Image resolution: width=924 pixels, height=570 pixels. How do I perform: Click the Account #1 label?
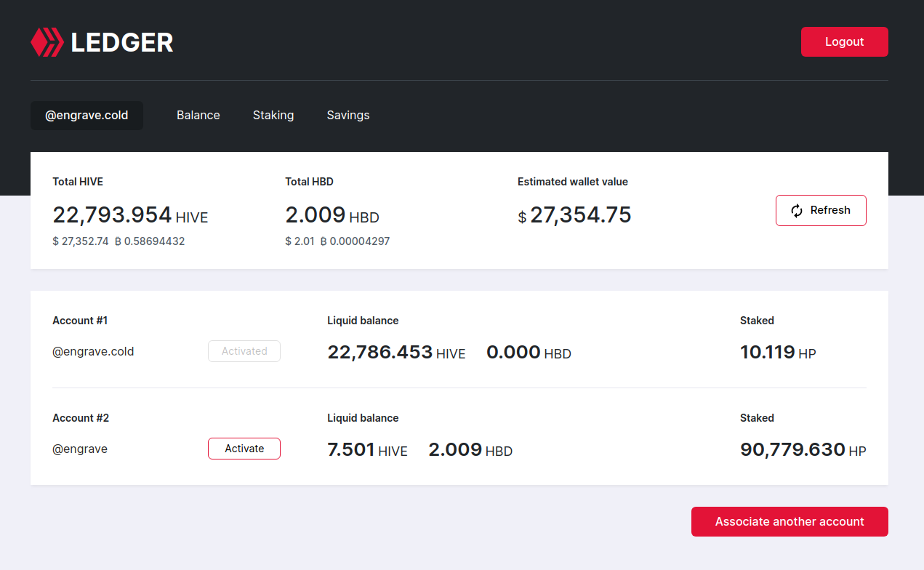tap(80, 321)
